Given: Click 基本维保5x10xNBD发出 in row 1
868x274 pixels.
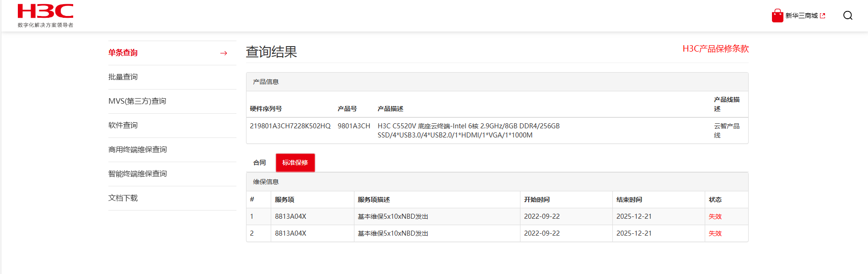Looking at the screenshot, I should click(393, 216).
